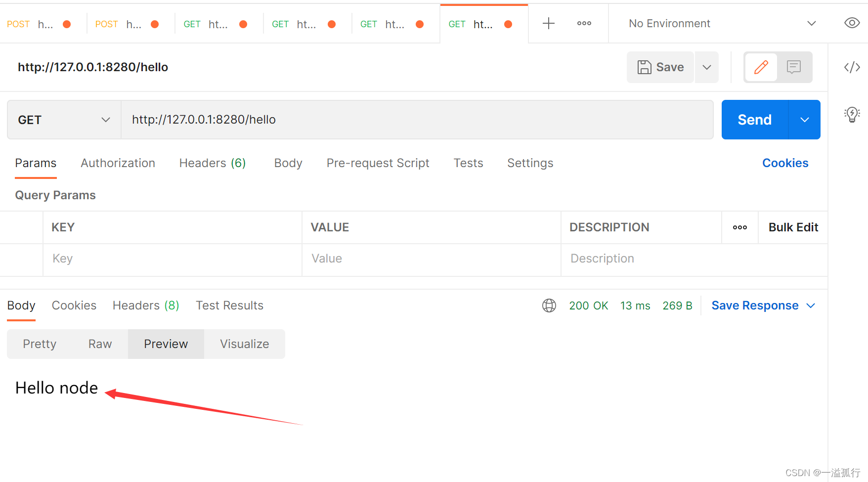The height and width of the screenshot is (482, 868).
Task: Open tab options three-dot menu
Action: (x=584, y=23)
